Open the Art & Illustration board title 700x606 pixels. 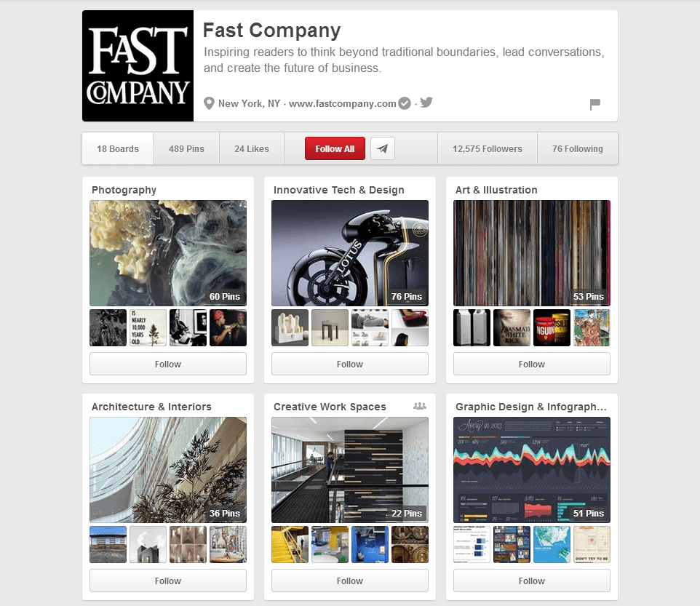click(496, 190)
